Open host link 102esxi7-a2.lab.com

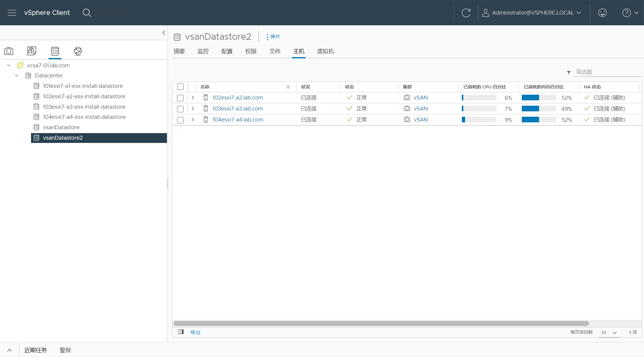[x=238, y=98]
